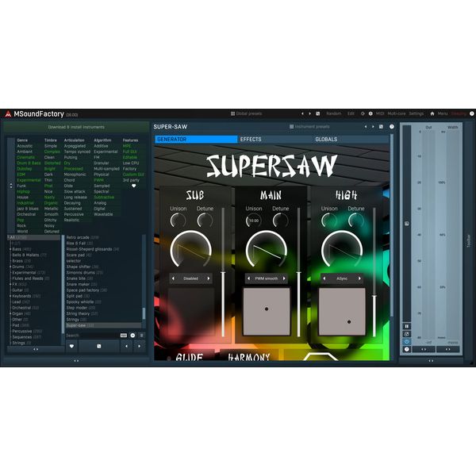Select previous global preset arrow
Viewport: 476px width, 476px height.
coord(302,113)
